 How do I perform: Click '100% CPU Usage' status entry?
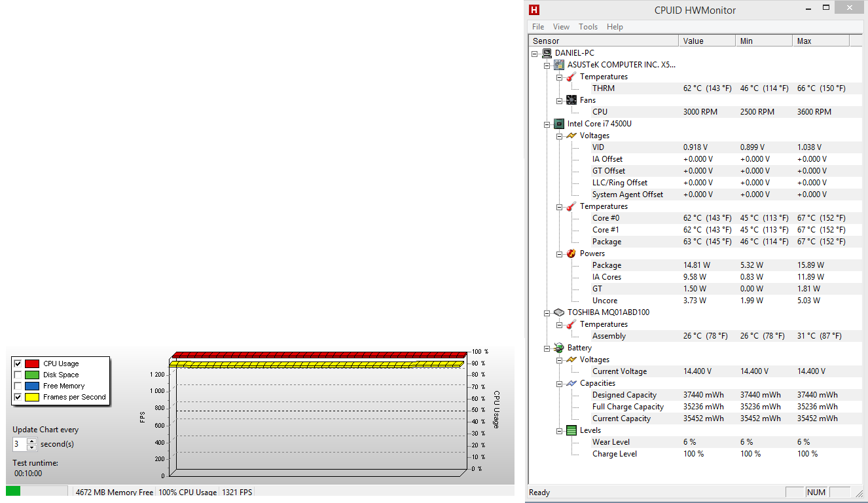(187, 493)
